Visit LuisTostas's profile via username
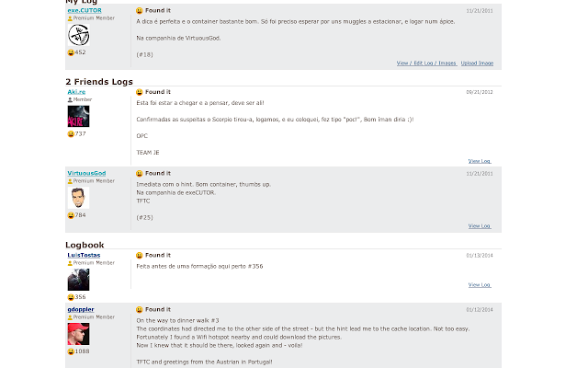This screenshot has height=368, width=588. click(84, 255)
